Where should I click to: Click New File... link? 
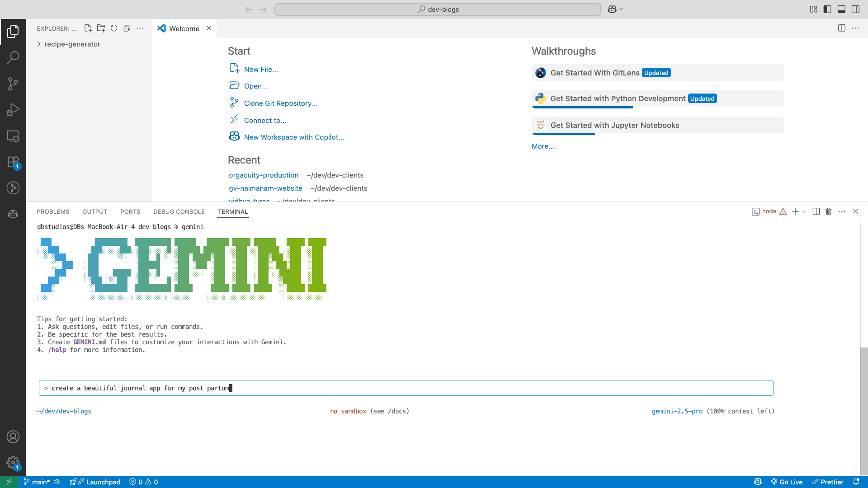pos(261,69)
